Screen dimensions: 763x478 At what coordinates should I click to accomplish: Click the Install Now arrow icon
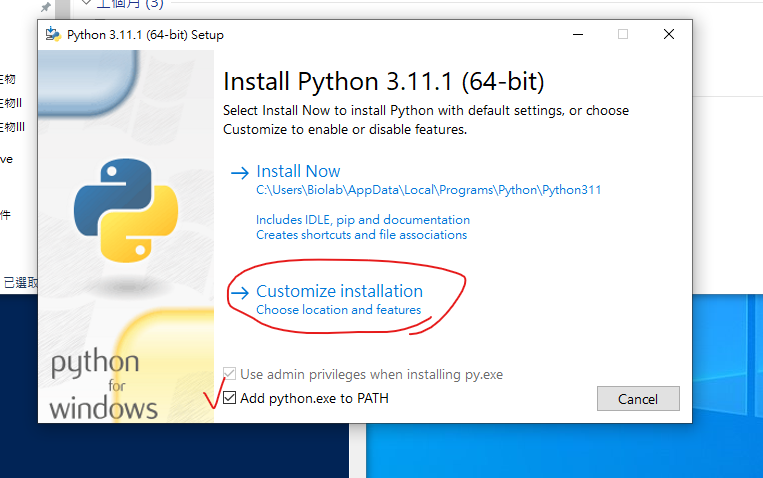pyautogui.click(x=239, y=172)
